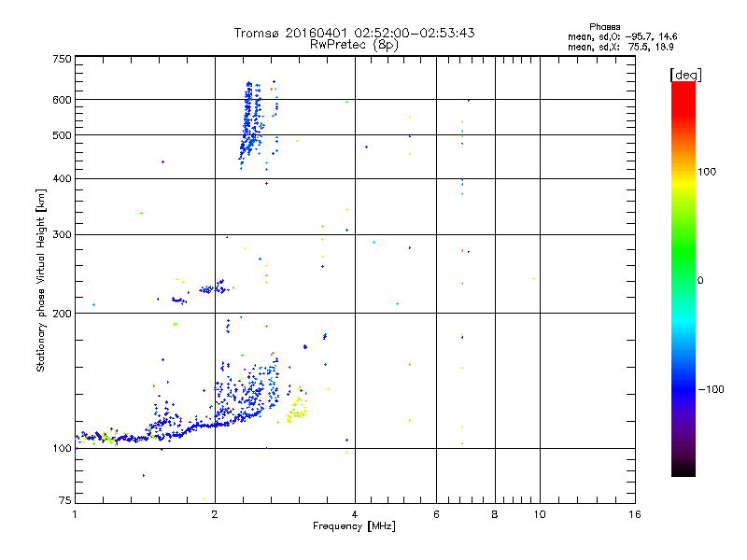The image size is (747, 560).
Task: Click the x-axis label '4'
Action: tap(355, 514)
